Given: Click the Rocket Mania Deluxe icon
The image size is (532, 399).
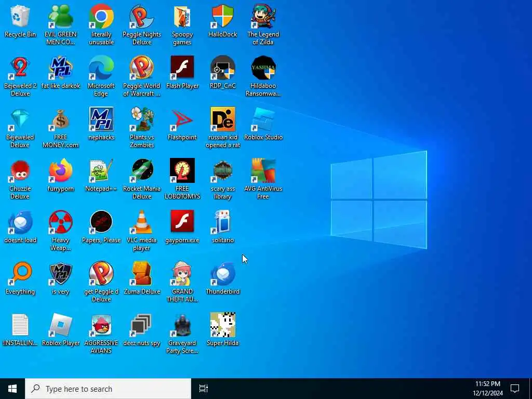Looking at the screenshot, I should pos(142,170).
